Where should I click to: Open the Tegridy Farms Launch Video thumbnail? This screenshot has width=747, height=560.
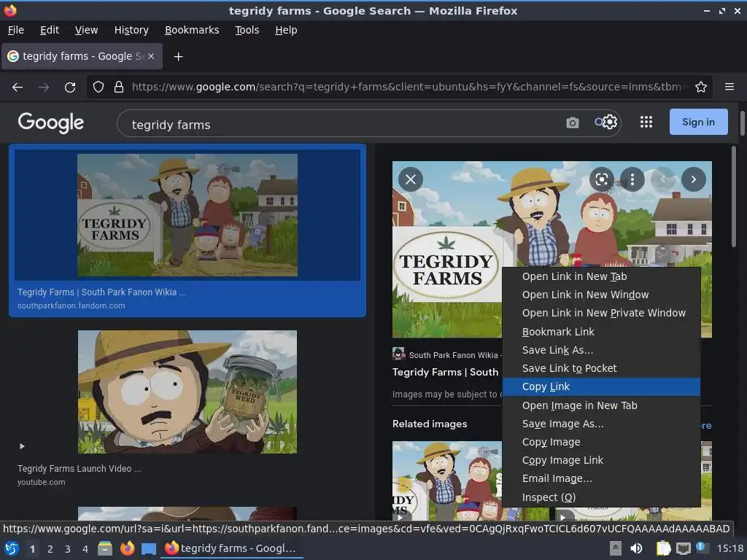[187, 392]
